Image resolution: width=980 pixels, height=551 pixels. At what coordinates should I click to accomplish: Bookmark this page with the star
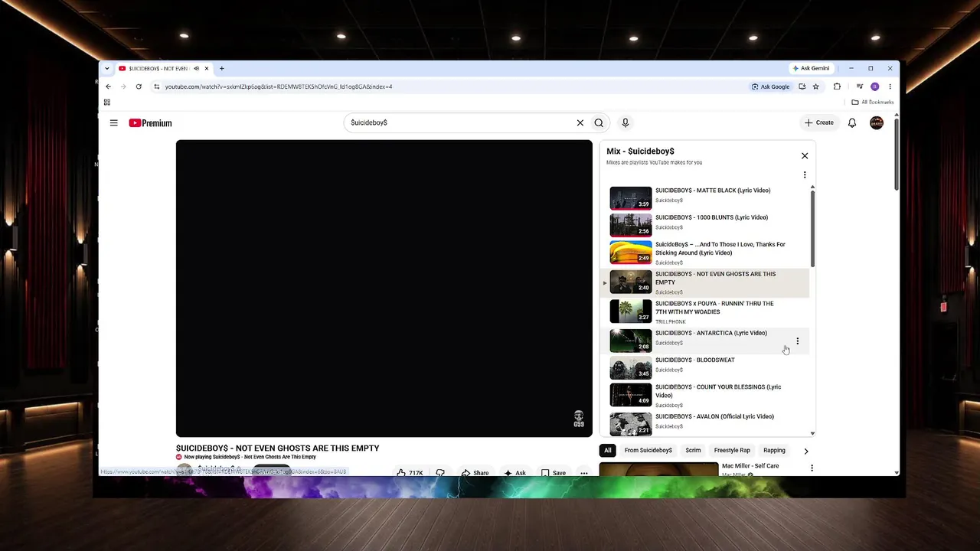[x=816, y=86]
